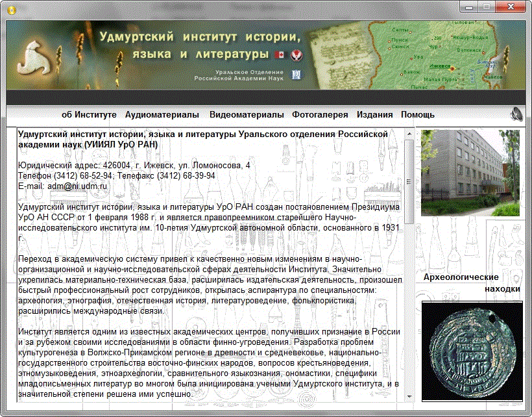Click the blue Academy of Sciences emblem

tap(296, 75)
